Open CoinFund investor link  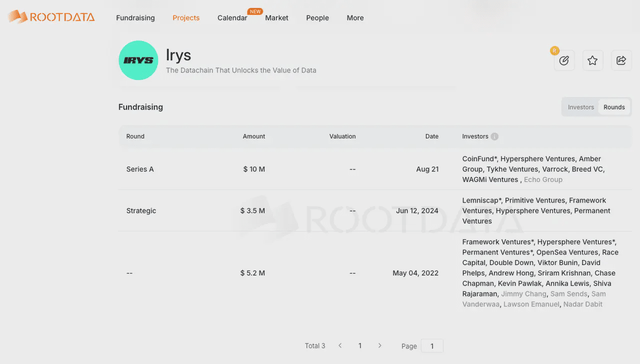pos(480,159)
